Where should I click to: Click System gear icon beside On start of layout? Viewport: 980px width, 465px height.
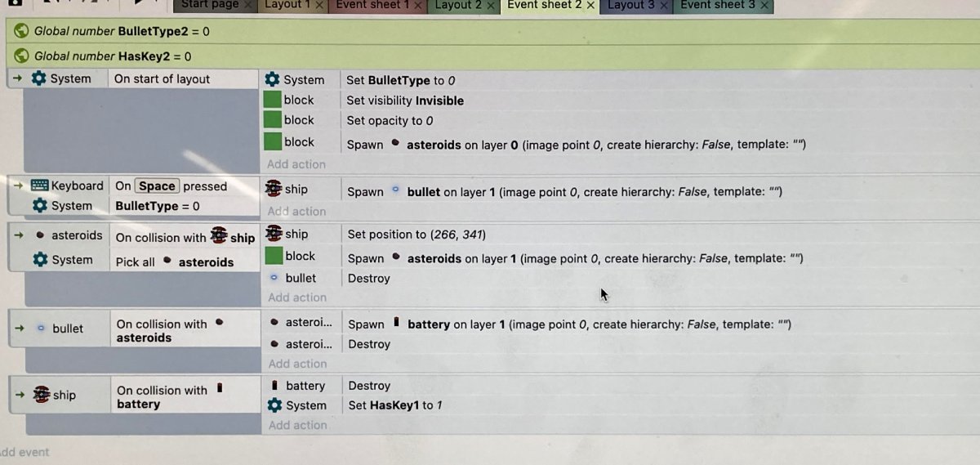pos(38,78)
